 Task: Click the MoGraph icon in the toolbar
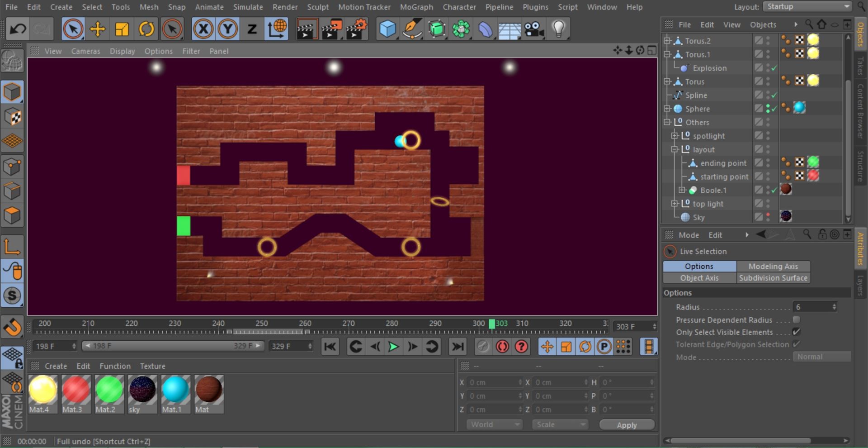point(460,29)
